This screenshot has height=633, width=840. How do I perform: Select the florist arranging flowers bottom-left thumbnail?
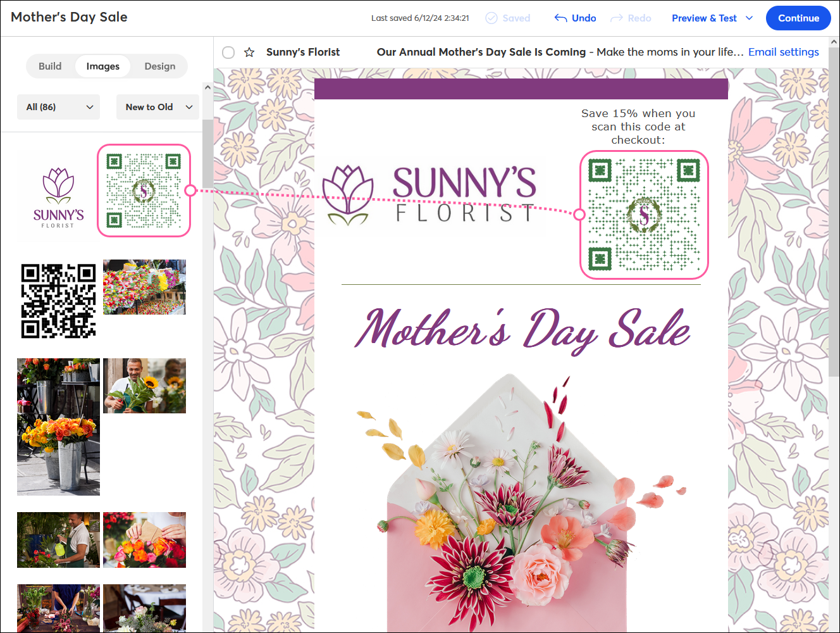(x=58, y=608)
